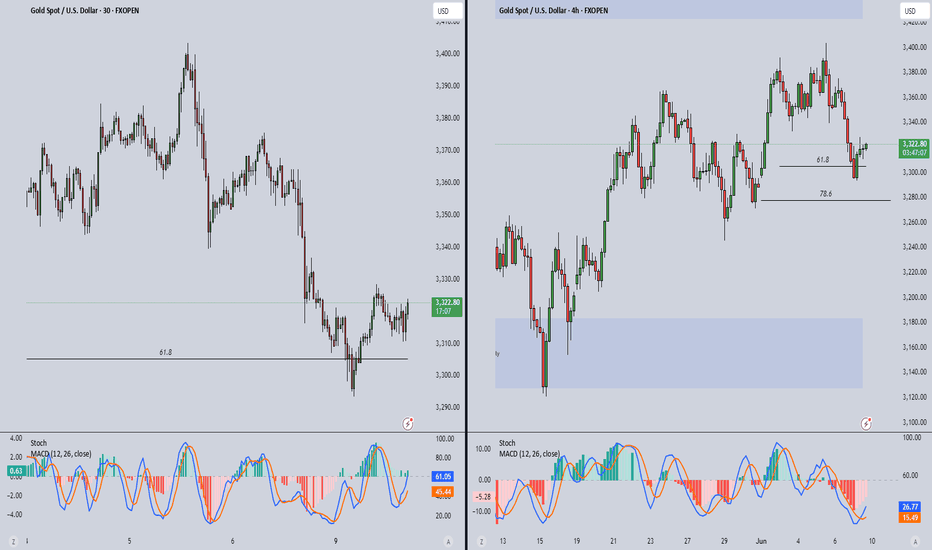932x550 pixels.
Task: Click 3,290.00 on the 30-minute price axis
Action: (x=448, y=407)
